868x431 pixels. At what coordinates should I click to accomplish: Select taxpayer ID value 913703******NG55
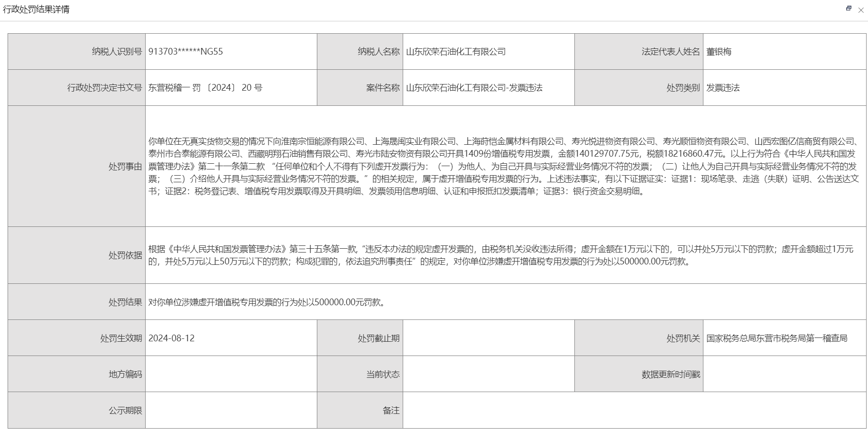click(185, 52)
